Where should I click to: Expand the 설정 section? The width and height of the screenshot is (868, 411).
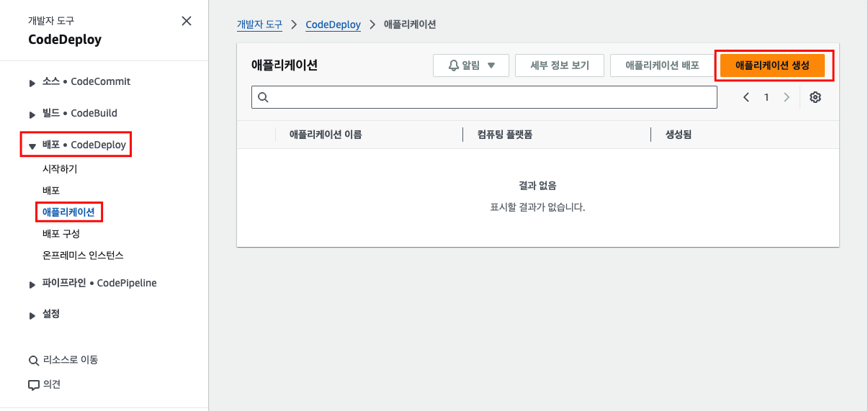[32, 316]
